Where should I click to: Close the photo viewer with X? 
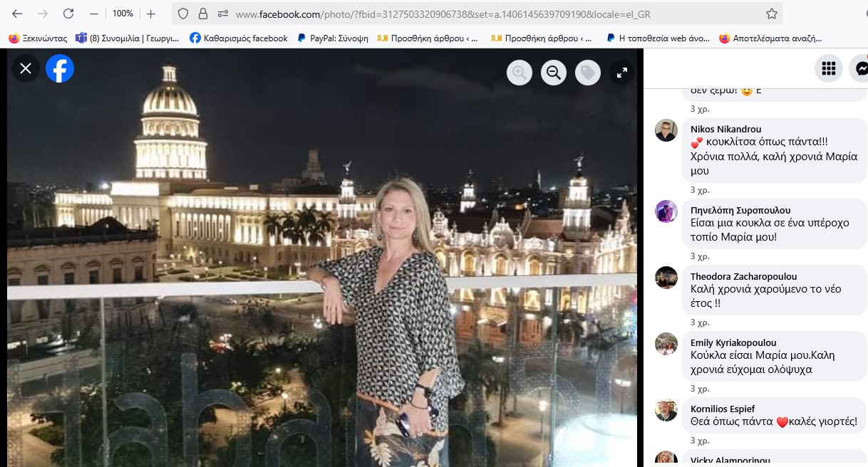[26, 68]
